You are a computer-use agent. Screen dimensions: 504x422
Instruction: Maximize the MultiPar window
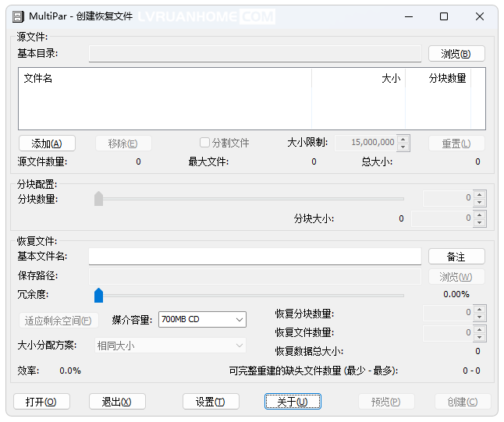pos(444,16)
